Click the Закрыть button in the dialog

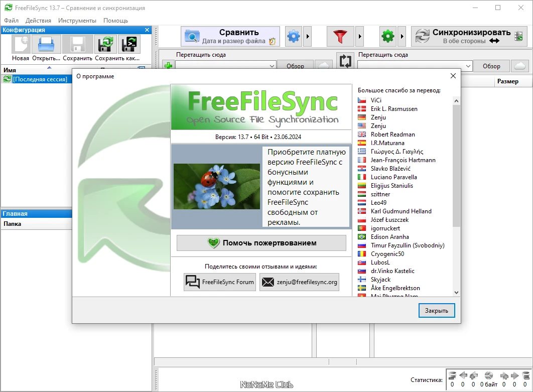[x=437, y=310]
